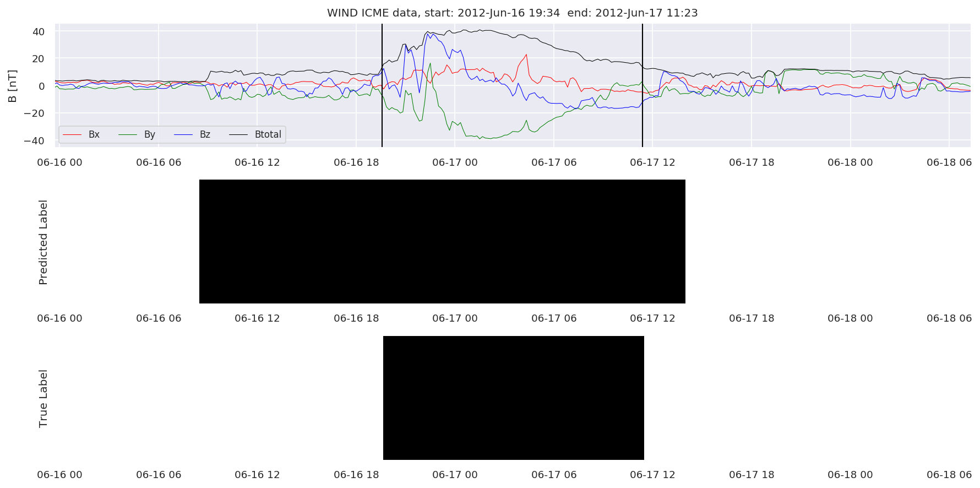Viewport: 980px width, 488px height.
Task: Click "06-17 12" tick under the Predicted Label panel
Action: pos(652,318)
